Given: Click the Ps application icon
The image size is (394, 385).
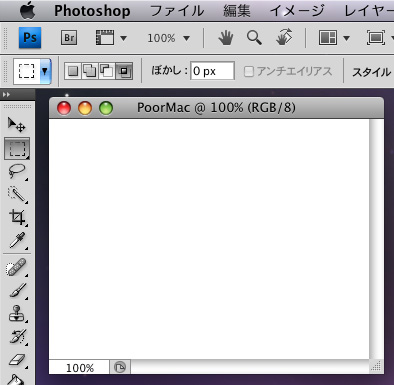Looking at the screenshot, I should coord(30,38).
